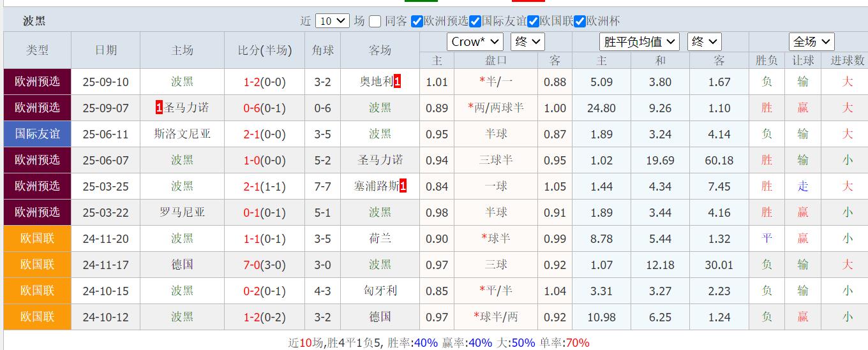
Task: Click red card badge beside 圣马力诺 home team
Action: point(159,108)
